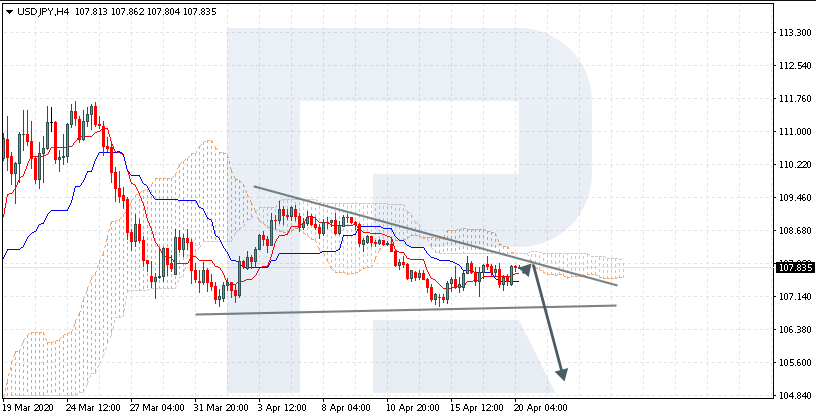This screenshot has height=416, width=816.
Task: Select the 24 Mar 12:00 date label
Action: 96,407
